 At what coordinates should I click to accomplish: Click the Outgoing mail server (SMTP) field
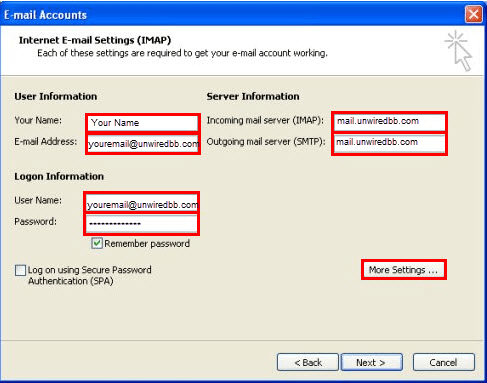coord(389,143)
